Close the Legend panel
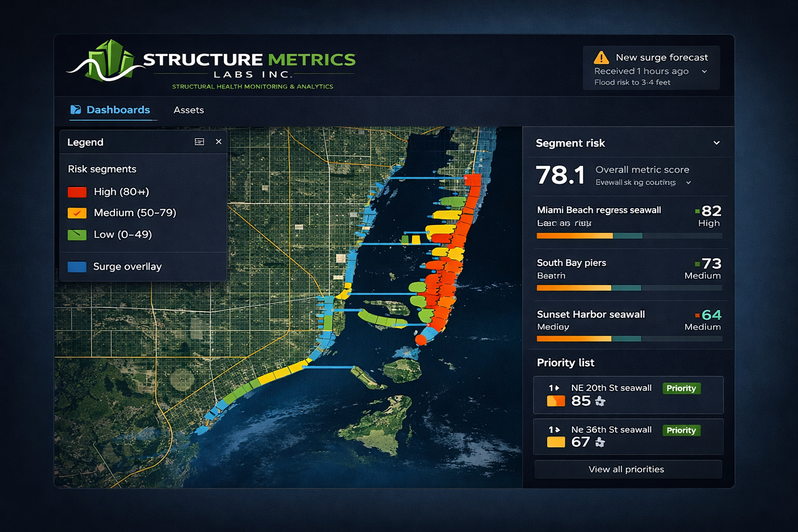The width and height of the screenshot is (798, 532). pos(219,141)
